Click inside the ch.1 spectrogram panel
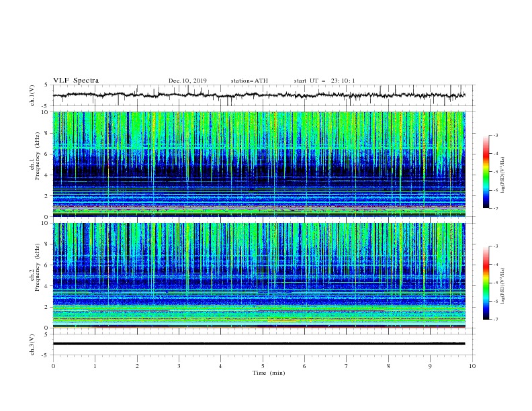 tap(259, 164)
